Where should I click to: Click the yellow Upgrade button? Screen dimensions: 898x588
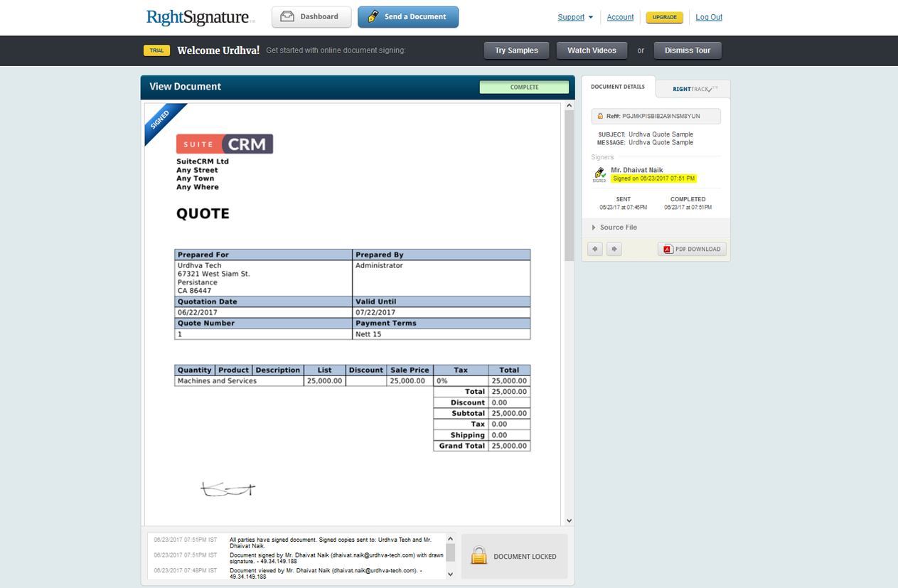click(665, 17)
